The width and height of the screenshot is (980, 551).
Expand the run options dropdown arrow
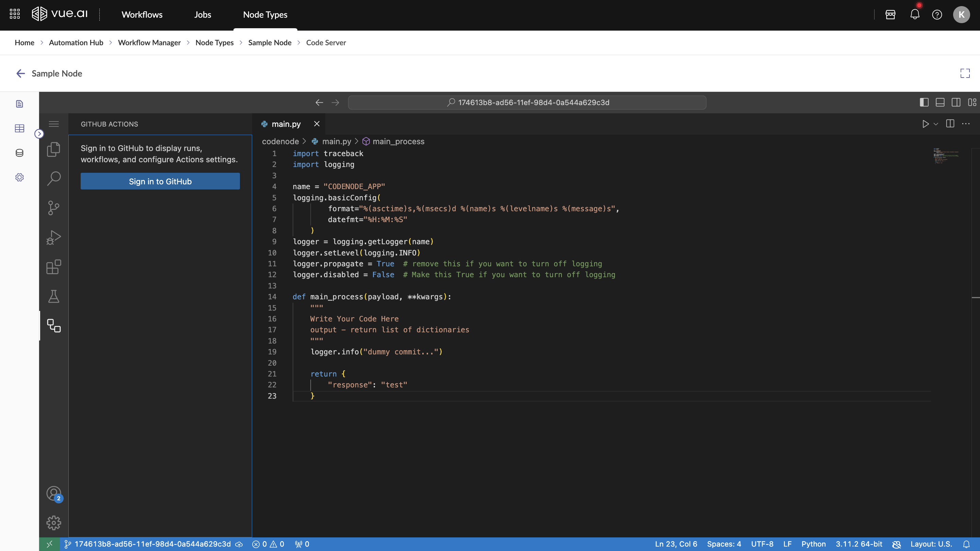936,124
